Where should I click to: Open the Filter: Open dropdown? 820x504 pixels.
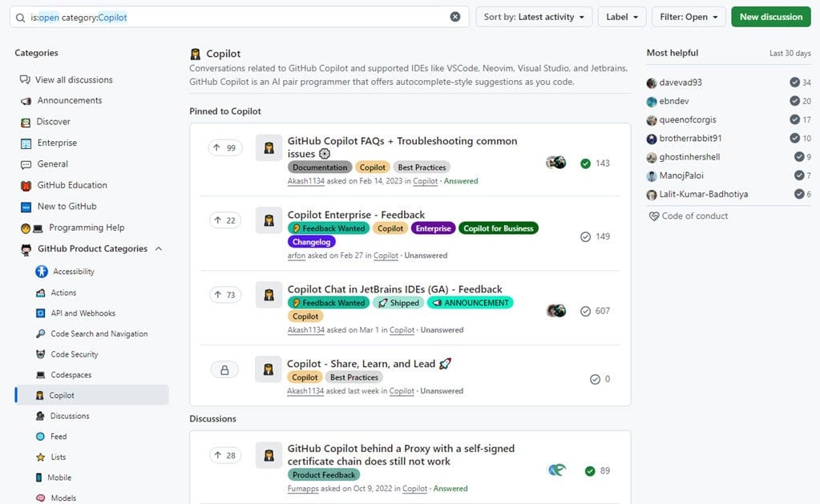click(x=689, y=17)
